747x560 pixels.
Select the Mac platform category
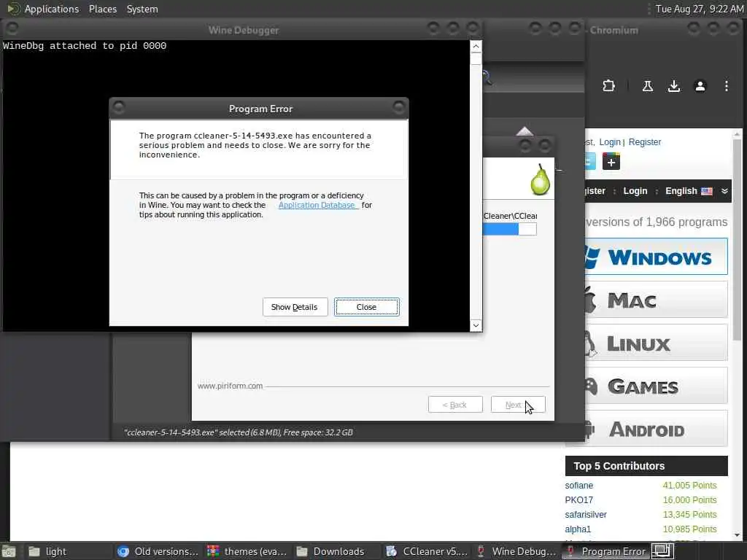656,300
